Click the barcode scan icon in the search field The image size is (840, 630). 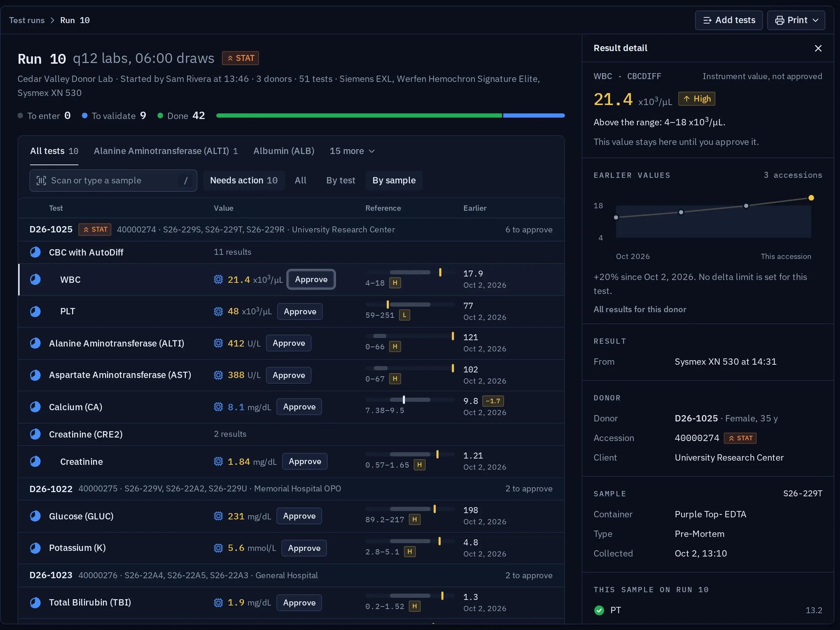41,180
